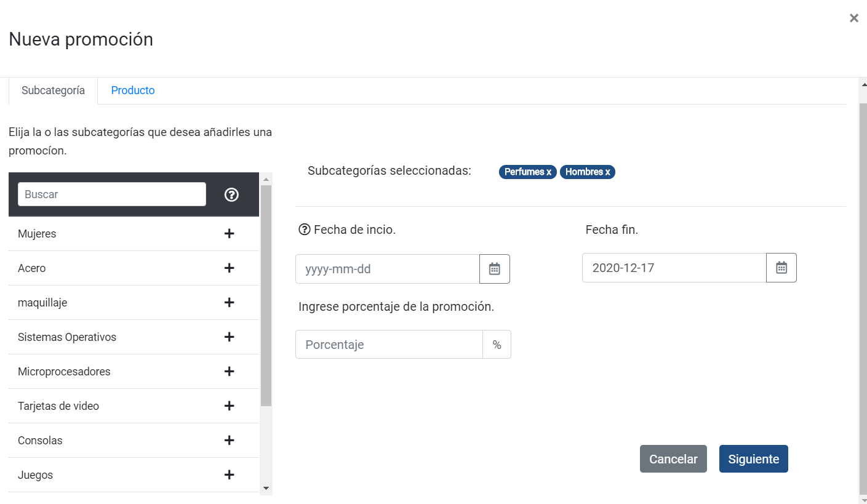Focus the Porcentaje input field

[389, 345]
